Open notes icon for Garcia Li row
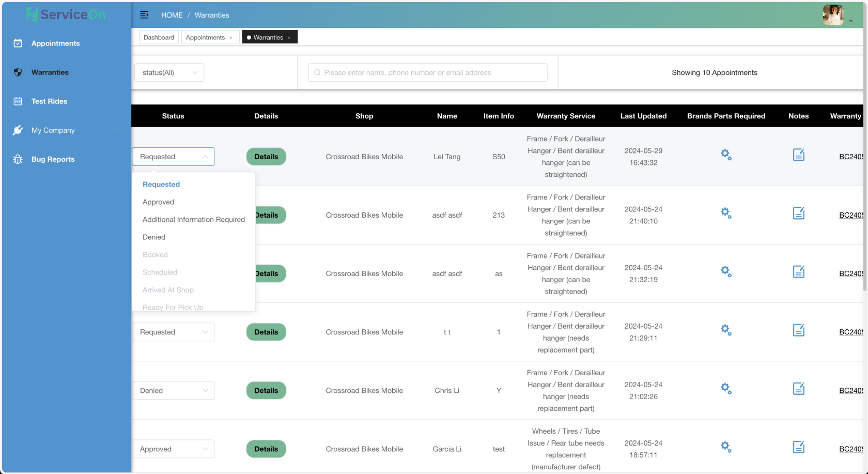Image resolution: width=868 pixels, height=474 pixels. [x=798, y=447]
